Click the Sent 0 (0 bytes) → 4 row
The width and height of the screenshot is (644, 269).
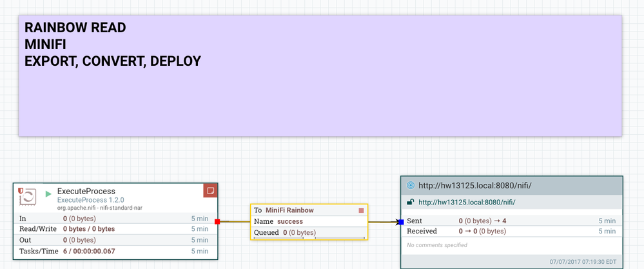pos(511,221)
